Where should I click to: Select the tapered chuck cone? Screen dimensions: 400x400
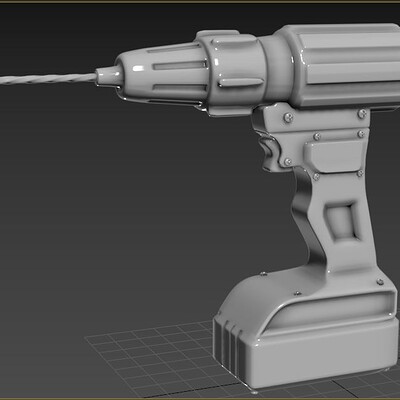[160, 74]
